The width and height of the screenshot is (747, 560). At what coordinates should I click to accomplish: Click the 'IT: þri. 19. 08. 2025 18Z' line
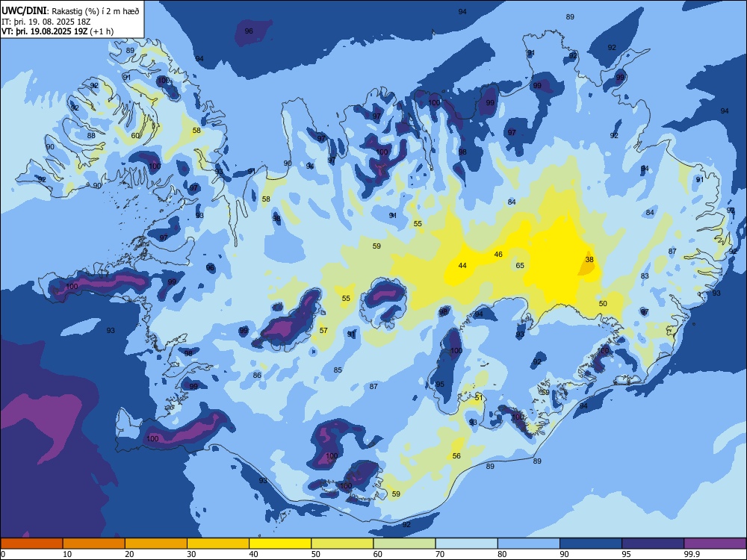tap(46, 22)
